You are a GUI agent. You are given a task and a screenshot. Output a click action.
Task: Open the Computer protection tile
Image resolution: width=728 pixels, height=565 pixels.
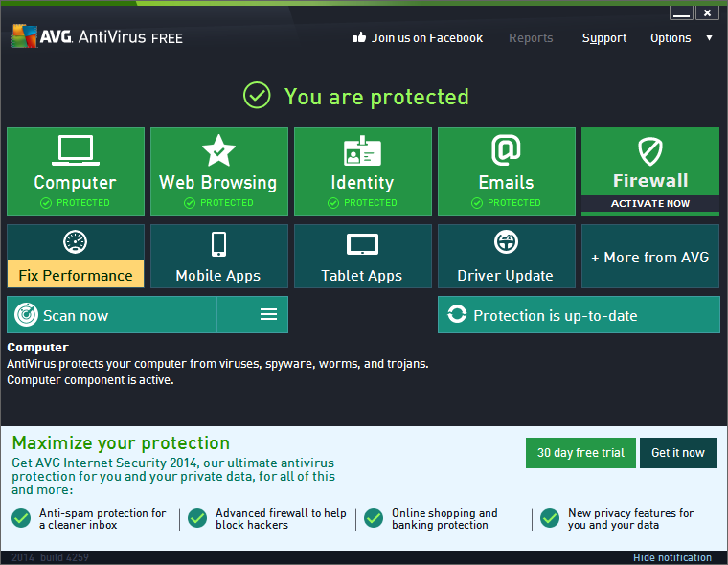pos(76,171)
